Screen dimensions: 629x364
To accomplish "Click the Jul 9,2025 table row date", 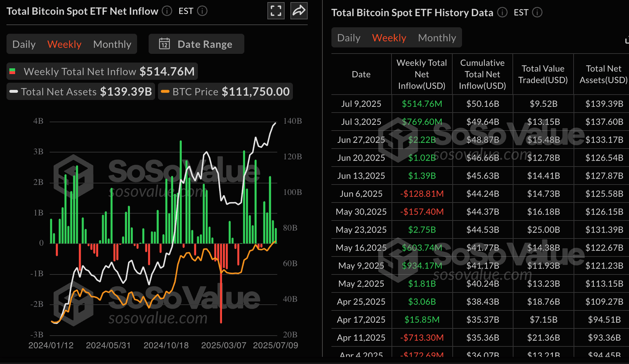I will pyautogui.click(x=361, y=104).
